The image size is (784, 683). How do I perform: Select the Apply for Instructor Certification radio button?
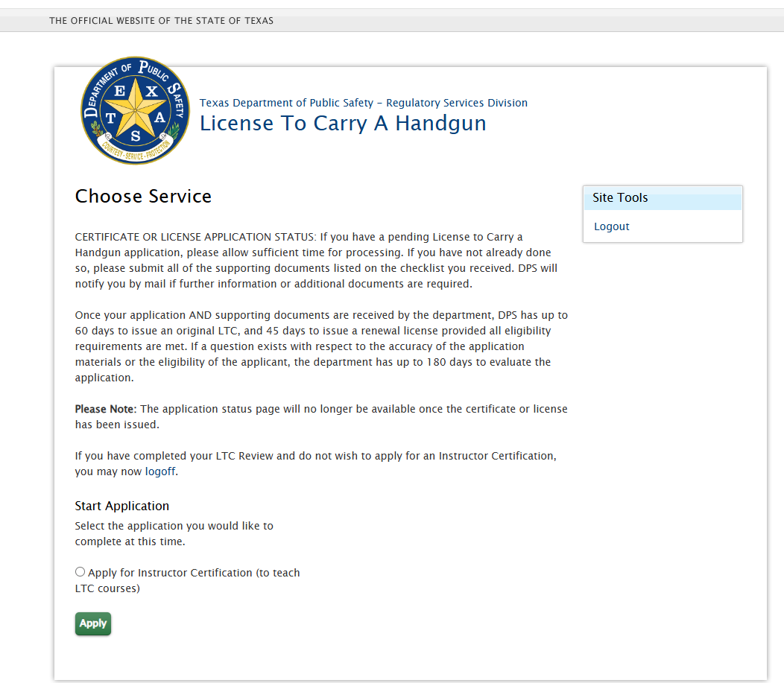click(x=80, y=572)
